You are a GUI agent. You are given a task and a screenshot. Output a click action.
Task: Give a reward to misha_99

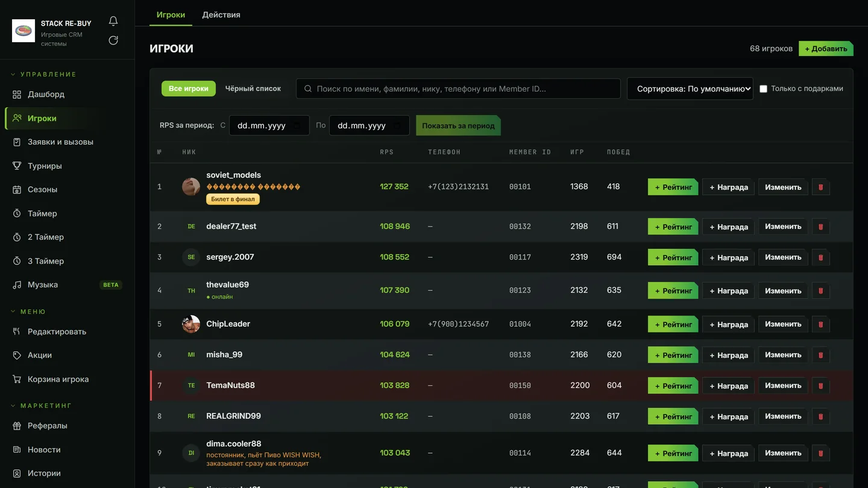[728, 355]
